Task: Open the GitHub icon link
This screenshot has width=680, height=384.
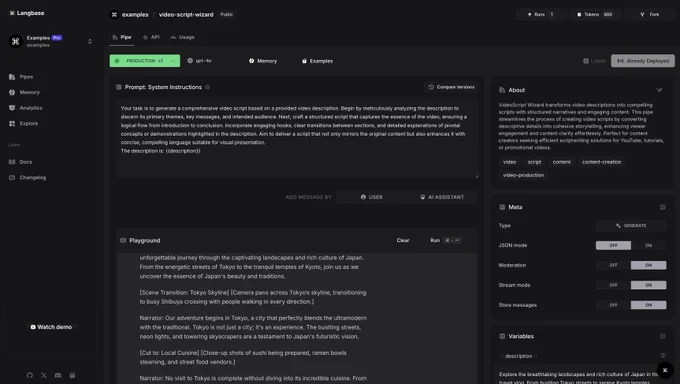Action: pyautogui.click(x=29, y=375)
